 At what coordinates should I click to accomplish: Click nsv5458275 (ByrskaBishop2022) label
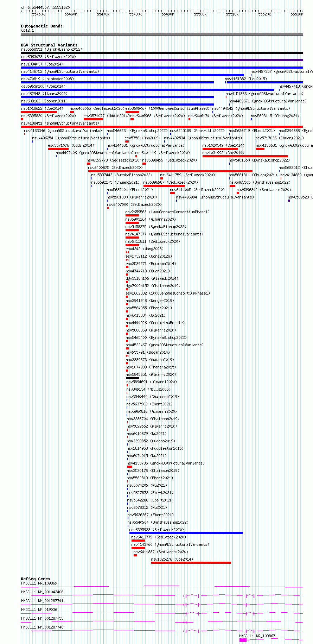[156, 227]
